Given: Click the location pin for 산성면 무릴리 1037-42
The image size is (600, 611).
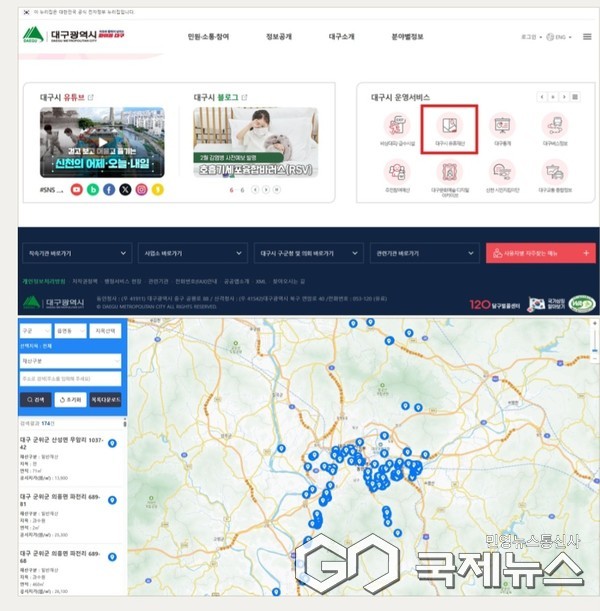Looking at the screenshot, I should tap(112, 443).
